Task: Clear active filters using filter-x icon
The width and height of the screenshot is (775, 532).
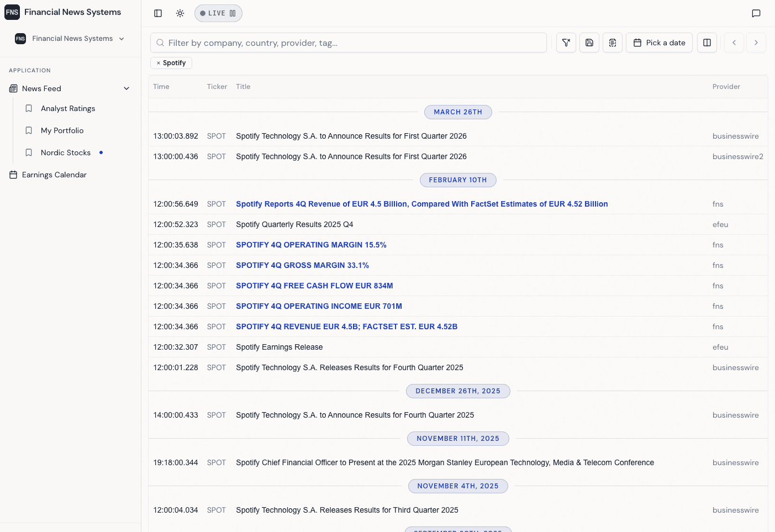Action: [566, 42]
